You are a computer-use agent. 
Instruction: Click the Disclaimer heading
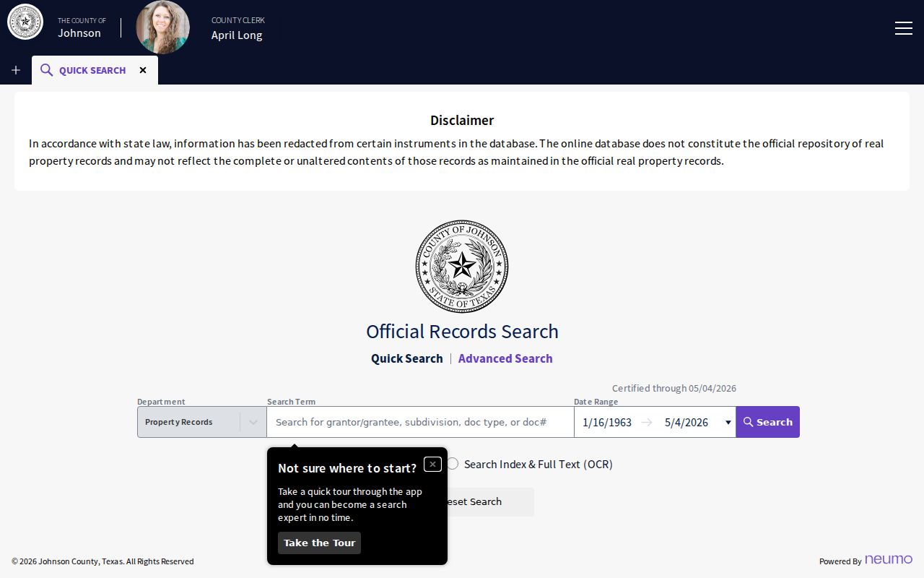(x=462, y=120)
